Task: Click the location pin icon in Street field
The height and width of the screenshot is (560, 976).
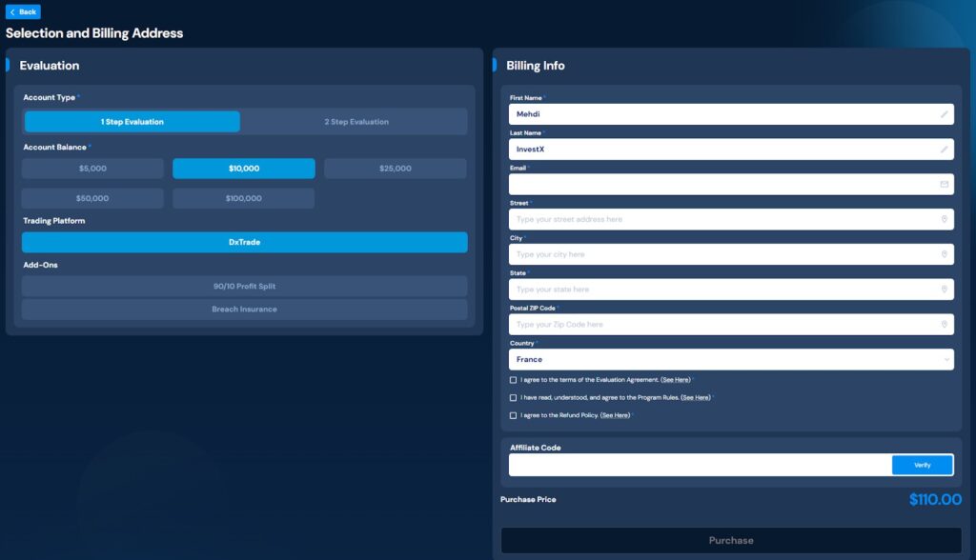Action: pos(944,219)
